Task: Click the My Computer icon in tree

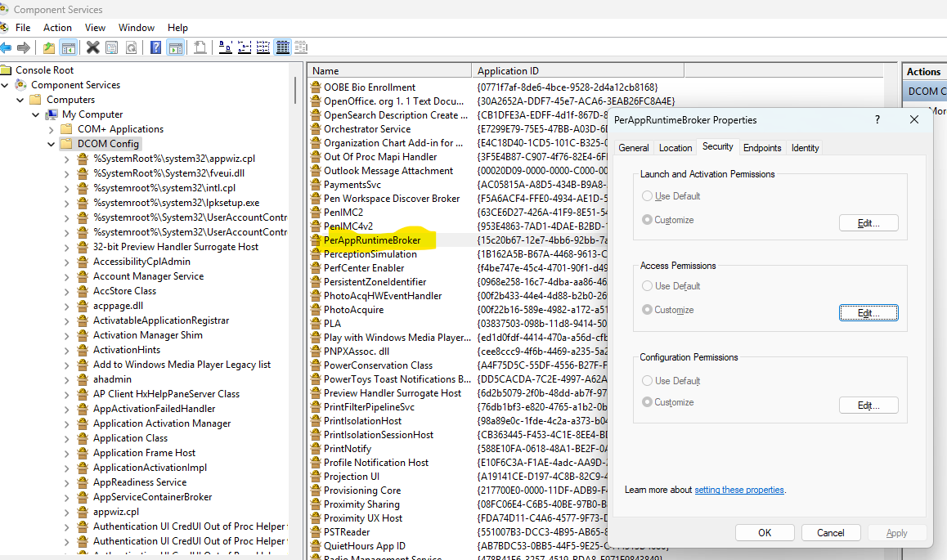Action: (52, 114)
